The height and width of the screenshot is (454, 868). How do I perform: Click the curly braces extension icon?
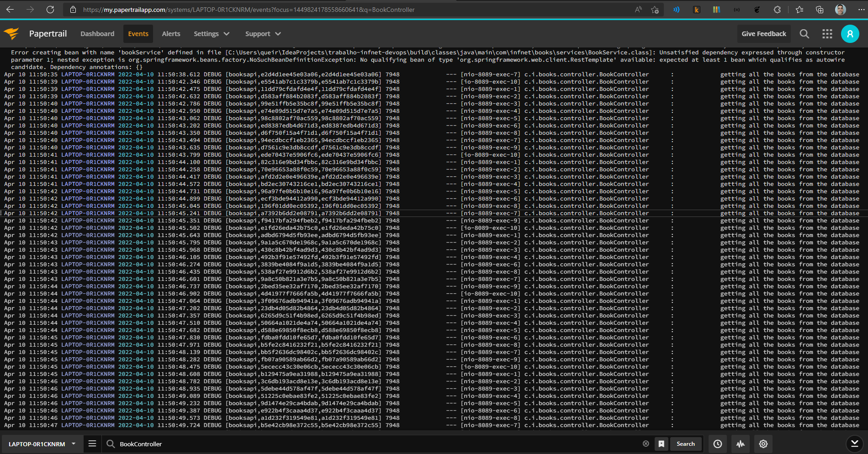pos(736,10)
